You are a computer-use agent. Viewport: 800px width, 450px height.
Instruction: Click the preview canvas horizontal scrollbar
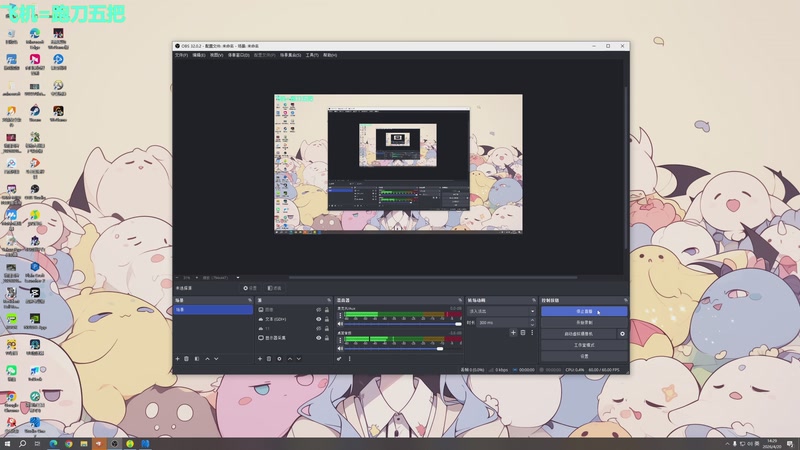[x=433, y=278]
